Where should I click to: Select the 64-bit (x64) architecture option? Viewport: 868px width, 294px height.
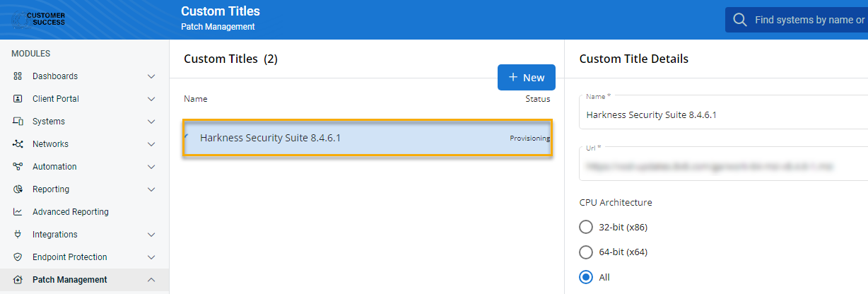(586, 252)
